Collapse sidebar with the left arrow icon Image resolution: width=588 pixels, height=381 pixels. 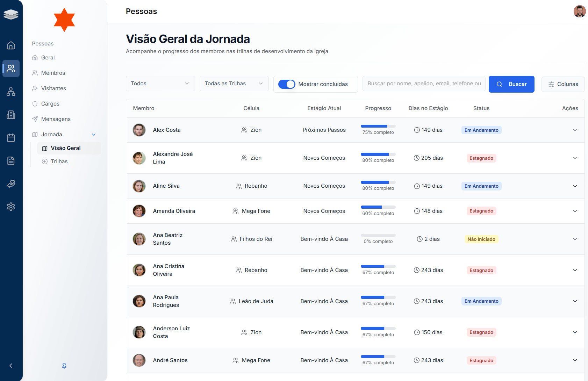point(11,366)
